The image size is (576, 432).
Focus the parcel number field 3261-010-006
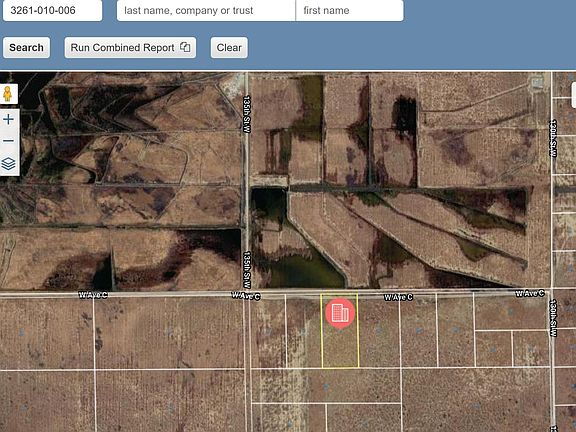[x=53, y=10]
